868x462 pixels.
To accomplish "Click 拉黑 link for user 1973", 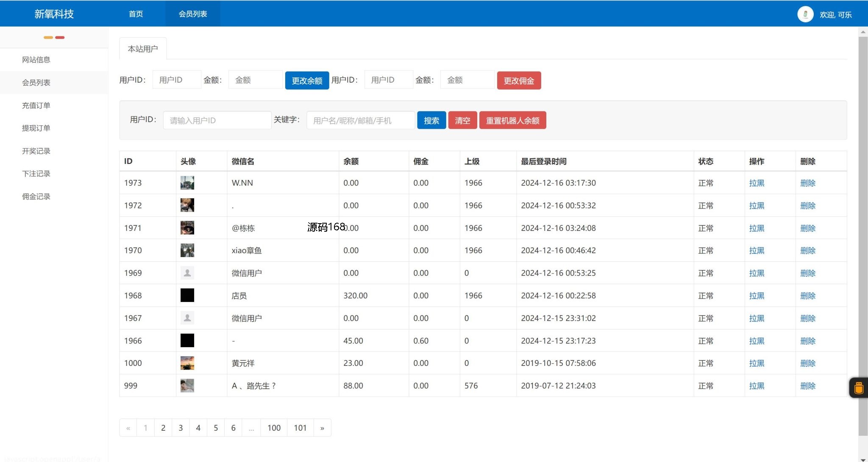I will point(756,183).
